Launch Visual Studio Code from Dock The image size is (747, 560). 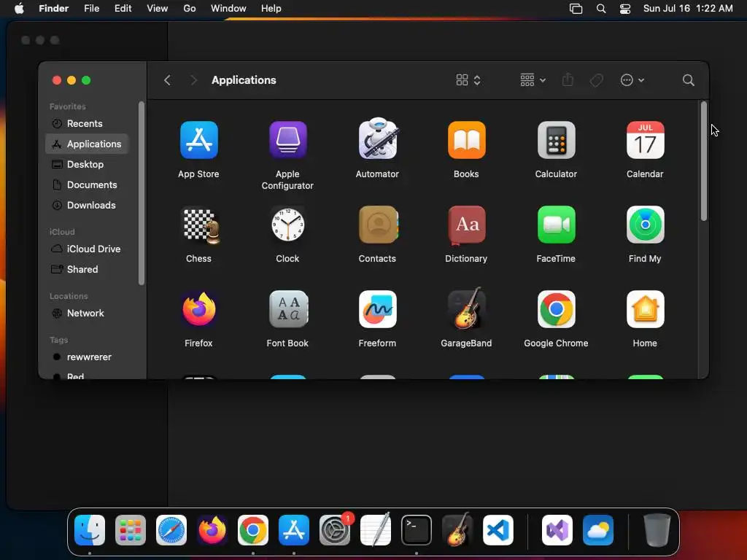pyautogui.click(x=498, y=530)
